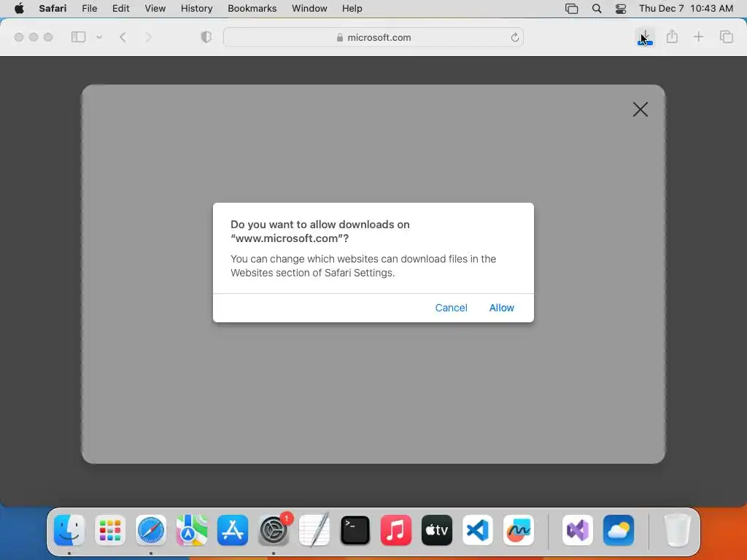Open the View menu
Image resolution: width=747 pixels, height=560 pixels.
click(155, 9)
